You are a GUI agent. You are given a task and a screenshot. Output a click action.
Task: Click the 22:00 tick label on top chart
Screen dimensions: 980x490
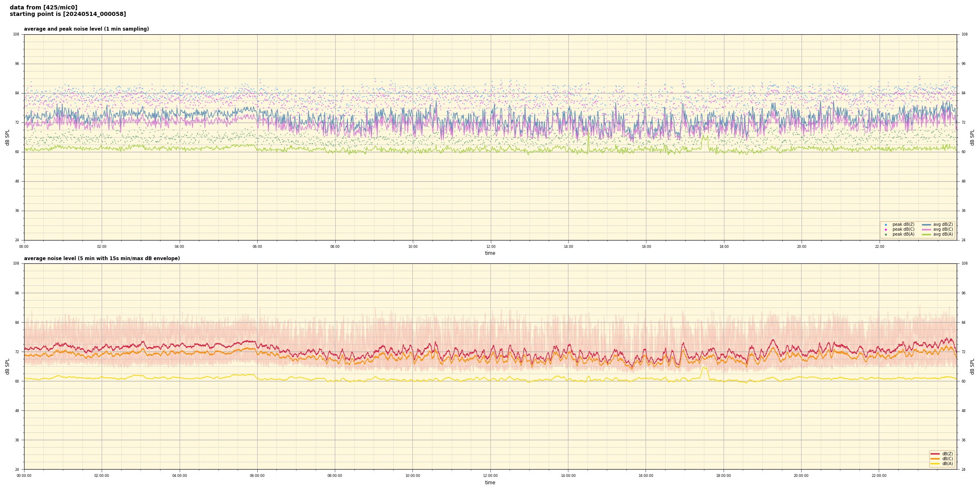879,247
